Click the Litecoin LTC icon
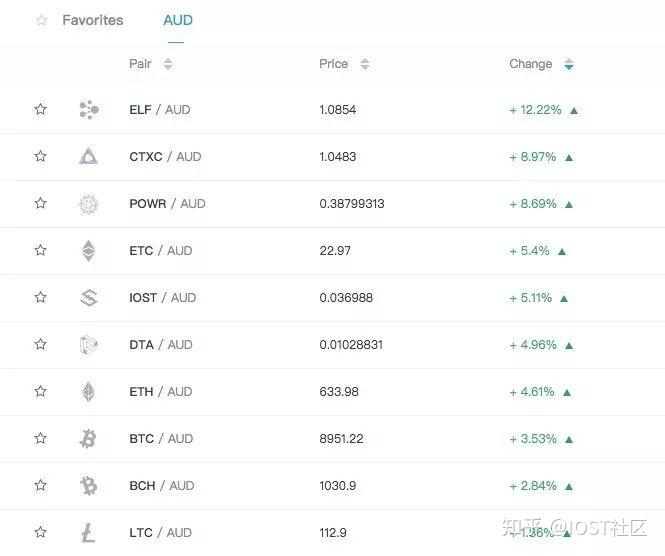Screen dimensions: 665x556 tap(89, 533)
